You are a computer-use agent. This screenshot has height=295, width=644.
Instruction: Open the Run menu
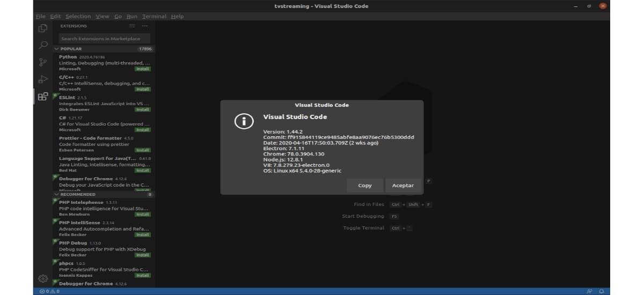[132, 16]
